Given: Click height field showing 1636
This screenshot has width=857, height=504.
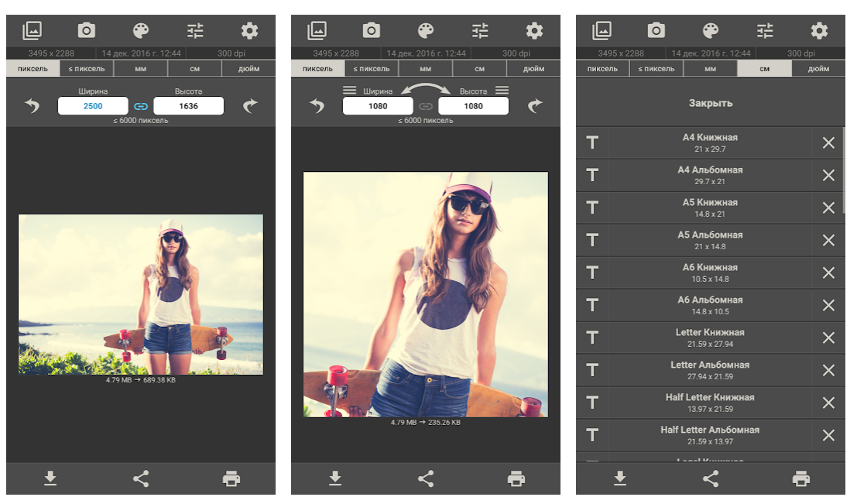Looking at the screenshot, I should tap(189, 106).
